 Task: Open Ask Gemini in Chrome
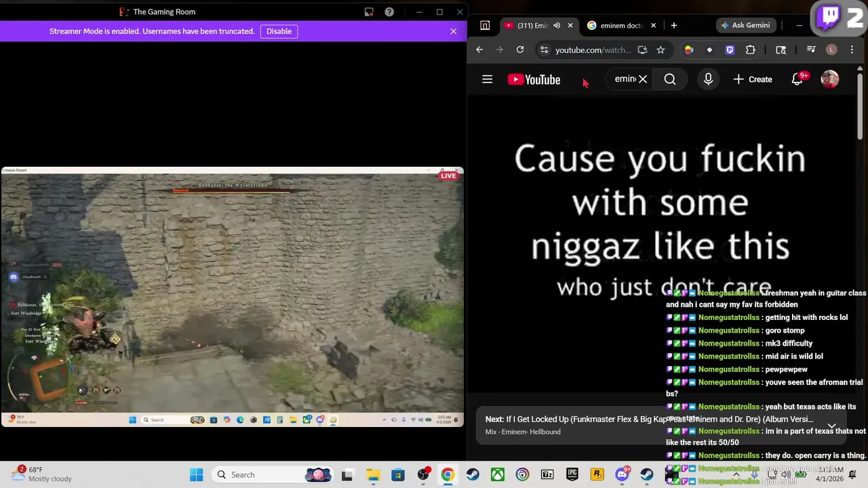point(746,25)
